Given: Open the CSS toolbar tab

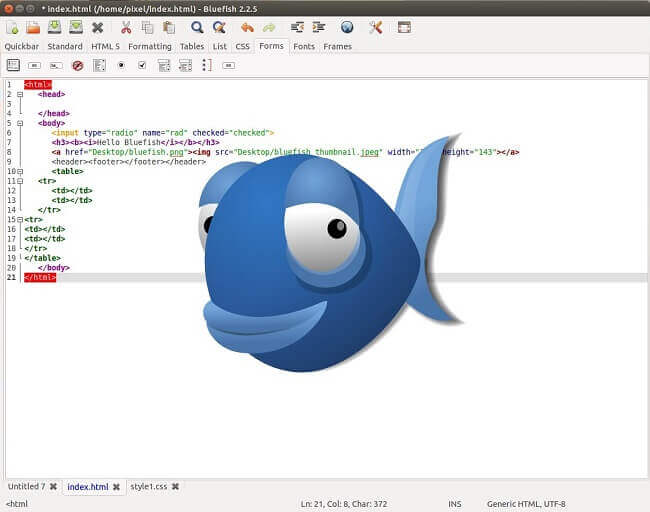Looking at the screenshot, I should pos(243,46).
